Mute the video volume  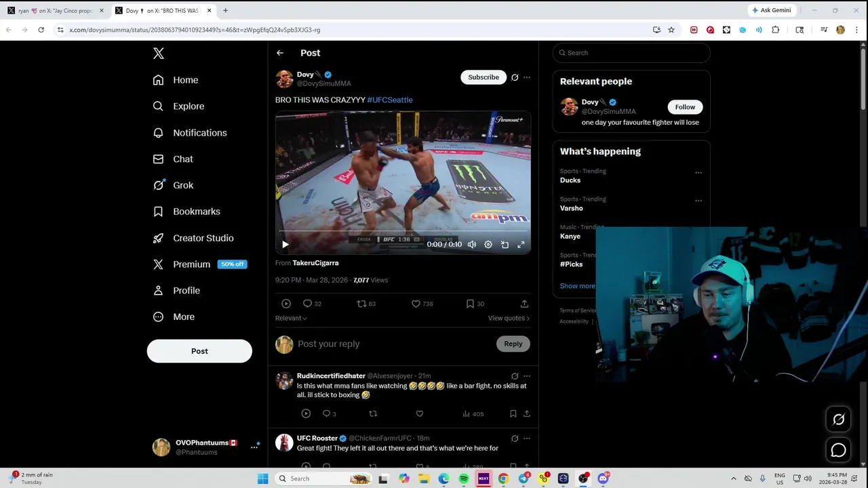pyautogui.click(x=472, y=245)
